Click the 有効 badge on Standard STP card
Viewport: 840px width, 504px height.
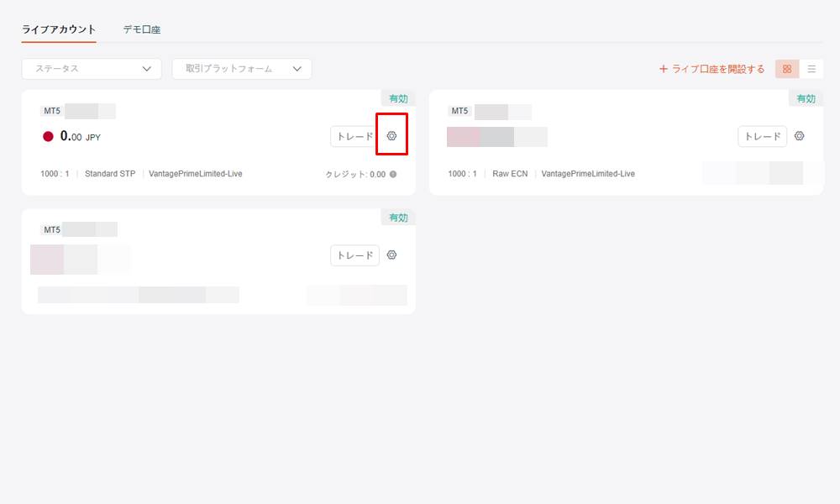click(398, 98)
